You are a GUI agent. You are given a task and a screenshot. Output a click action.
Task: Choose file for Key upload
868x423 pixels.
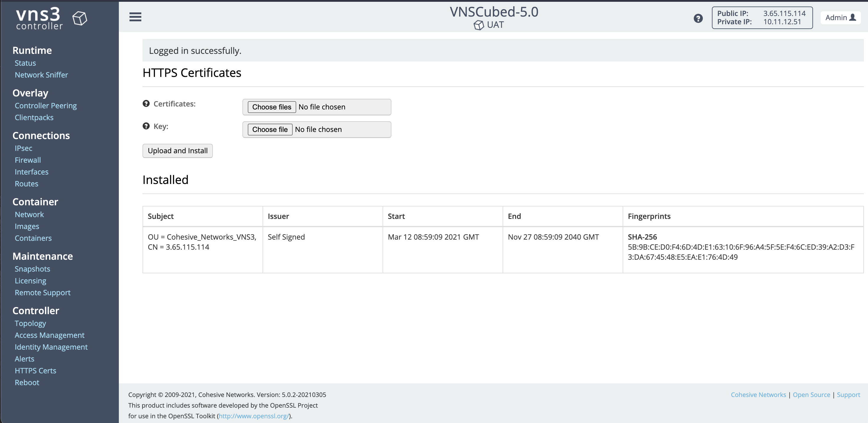click(x=270, y=130)
